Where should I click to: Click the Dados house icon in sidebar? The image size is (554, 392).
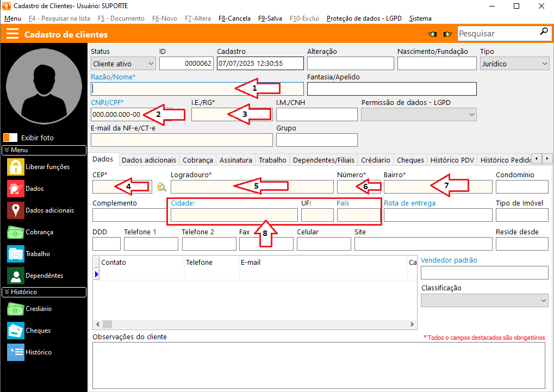pyautogui.click(x=16, y=189)
